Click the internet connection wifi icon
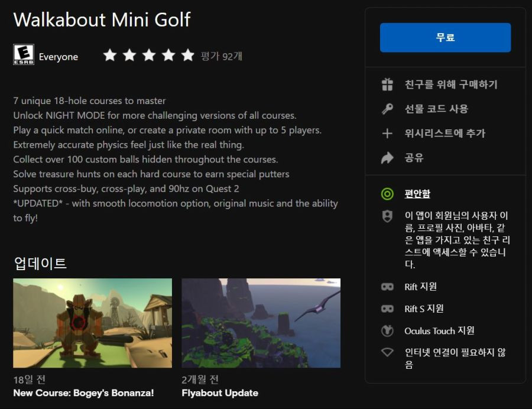This screenshot has height=409, width=532. coord(387,352)
